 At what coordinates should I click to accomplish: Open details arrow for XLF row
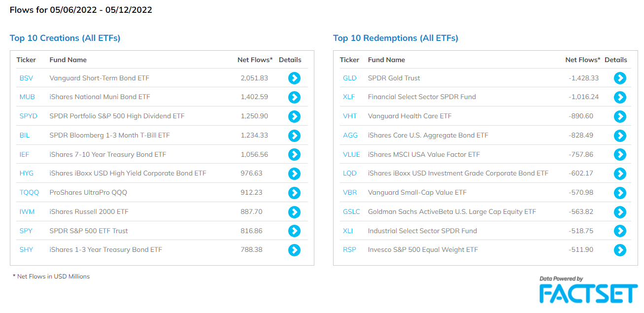620,97
